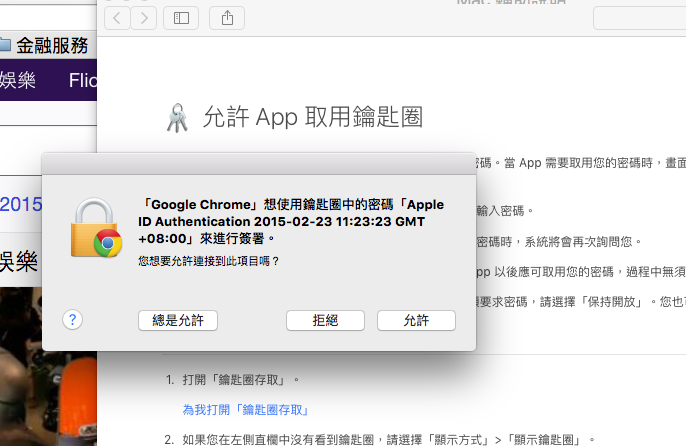Toggle the Help viewer sidebar icon
The width and height of the screenshot is (686, 446).
pos(181,18)
